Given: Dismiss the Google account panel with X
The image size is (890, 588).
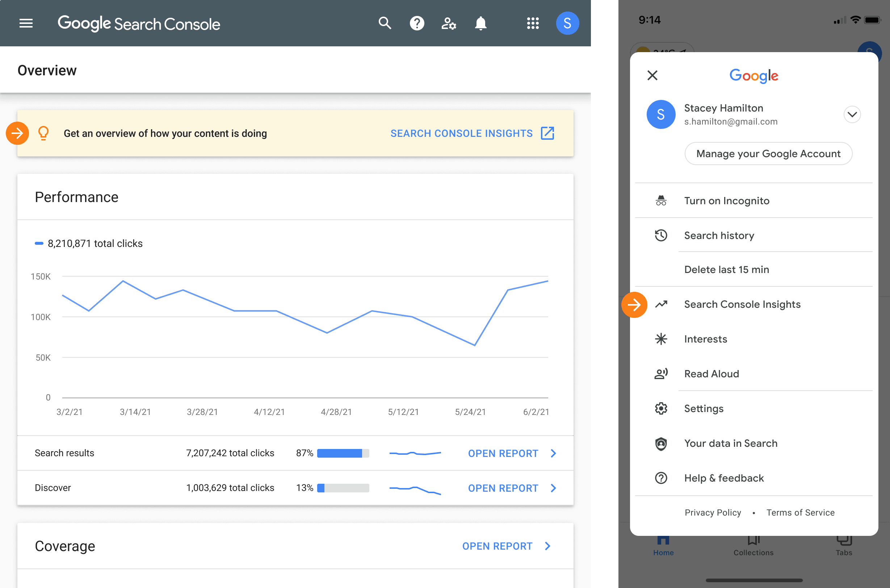Looking at the screenshot, I should pyautogui.click(x=652, y=75).
